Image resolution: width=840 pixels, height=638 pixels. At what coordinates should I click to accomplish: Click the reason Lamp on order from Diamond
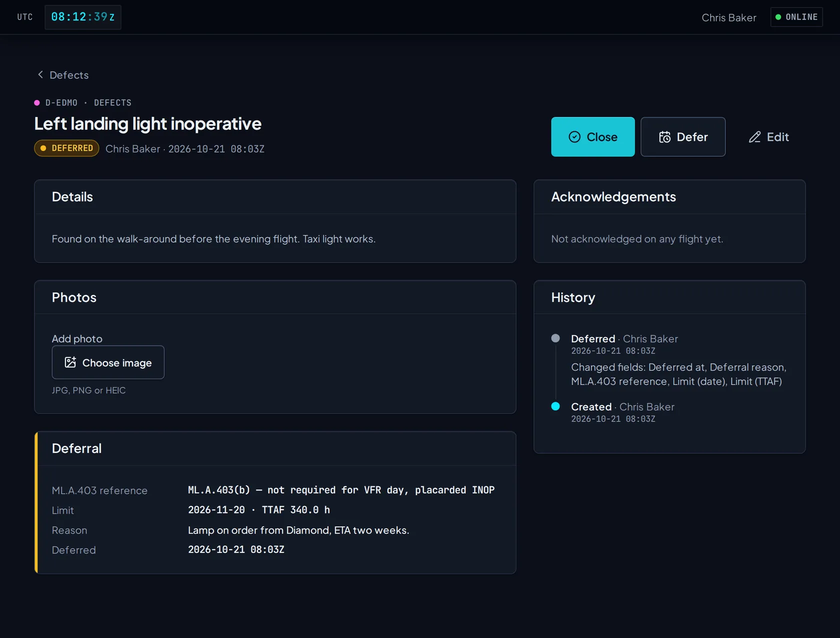click(x=298, y=530)
